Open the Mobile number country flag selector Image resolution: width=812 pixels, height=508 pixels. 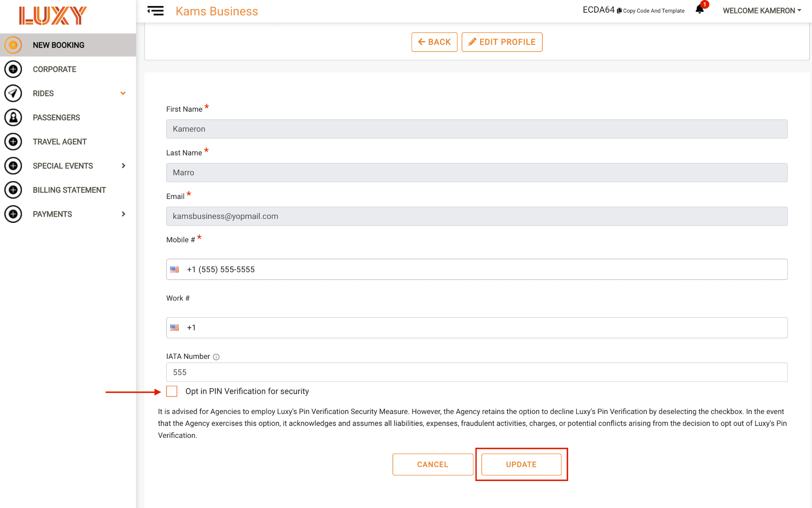point(174,269)
